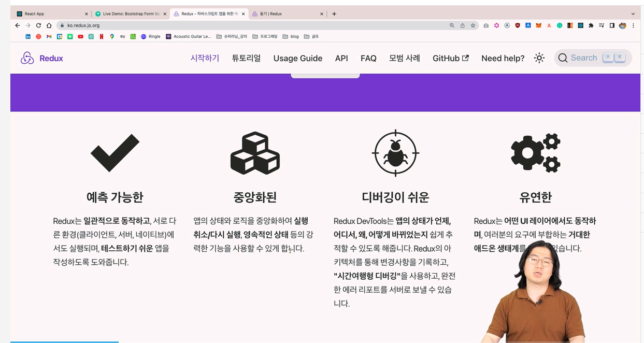Open the 튜토리얼 nav menu

(x=246, y=58)
